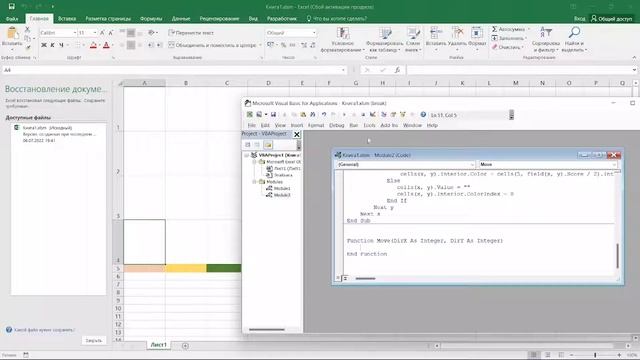The height and width of the screenshot is (360, 640).
Task: Open Find and Select (Найти и выделить) magnifier
Action: click(x=574, y=40)
